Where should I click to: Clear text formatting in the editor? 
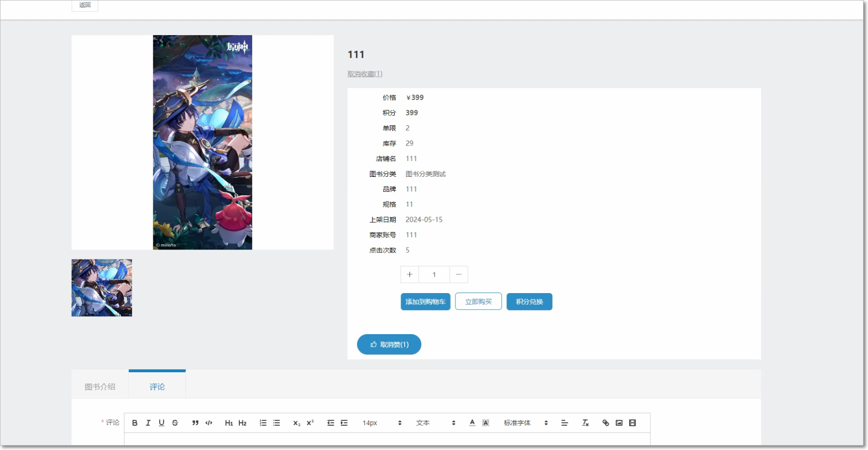(x=585, y=423)
